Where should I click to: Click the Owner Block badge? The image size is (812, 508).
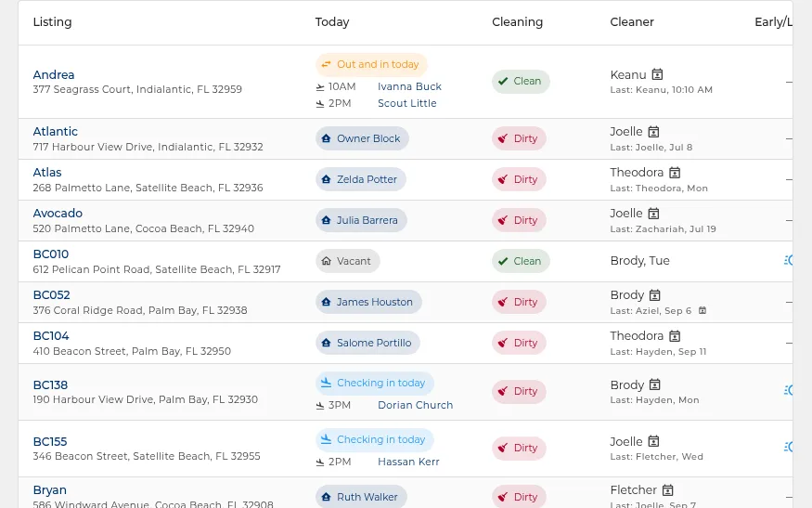(362, 138)
